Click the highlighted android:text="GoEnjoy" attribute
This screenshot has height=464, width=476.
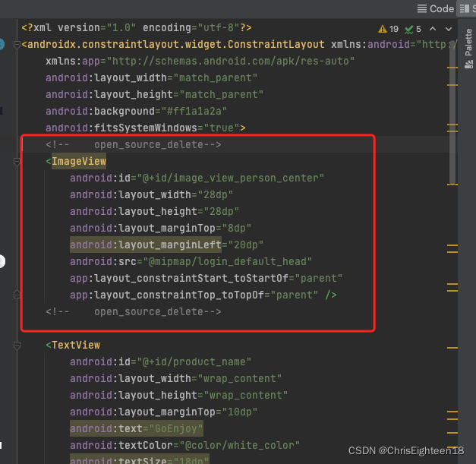(137, 428)
